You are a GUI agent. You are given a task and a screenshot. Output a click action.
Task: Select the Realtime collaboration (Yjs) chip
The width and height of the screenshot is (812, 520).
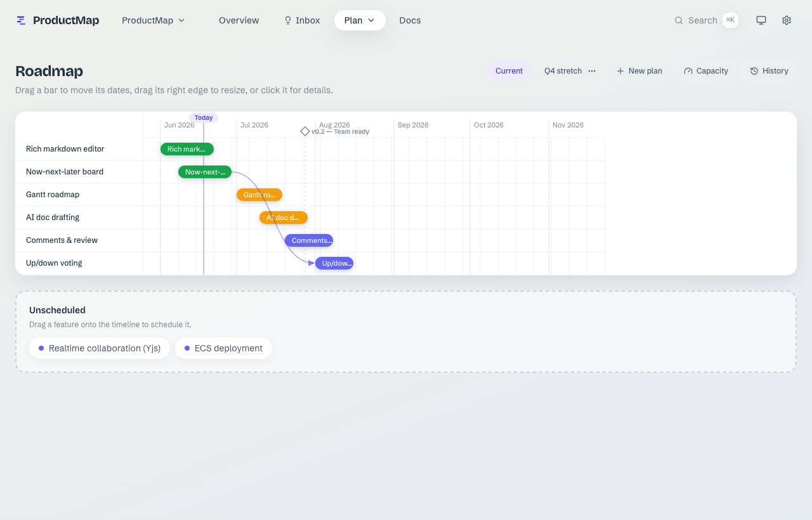coord(100,348)
